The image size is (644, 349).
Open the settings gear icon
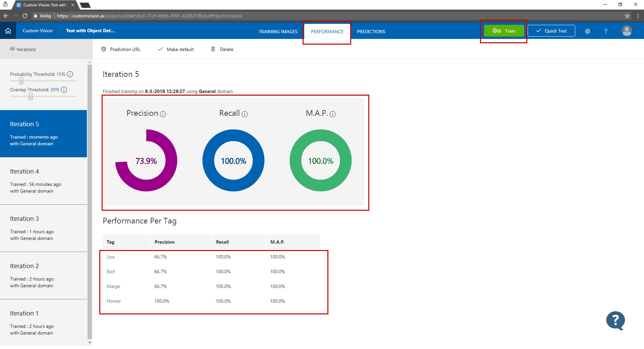pos(588,31)
